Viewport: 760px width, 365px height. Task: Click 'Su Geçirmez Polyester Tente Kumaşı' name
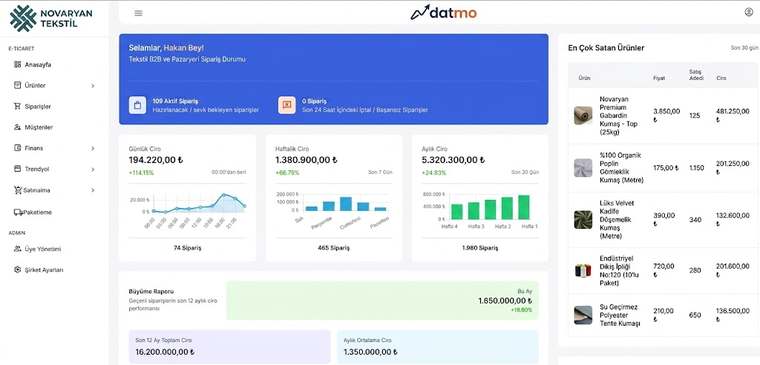click(620, 315)
